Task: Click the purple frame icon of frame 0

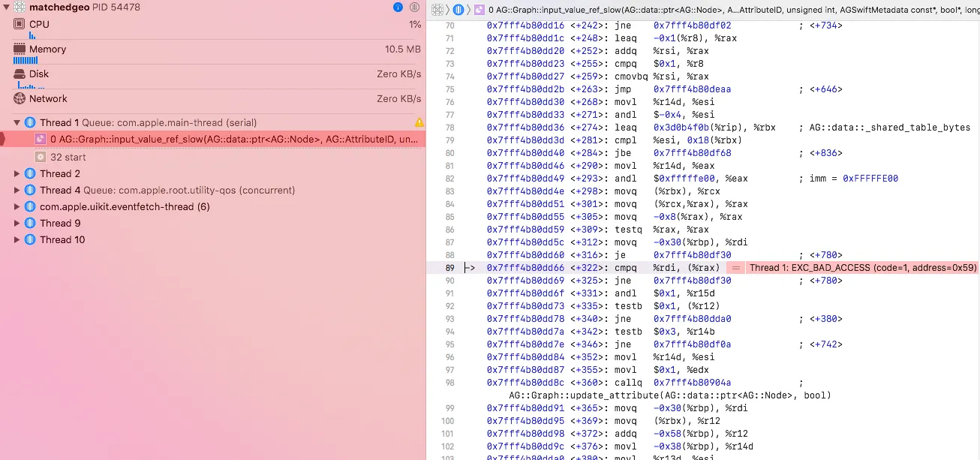Action: 41,139
